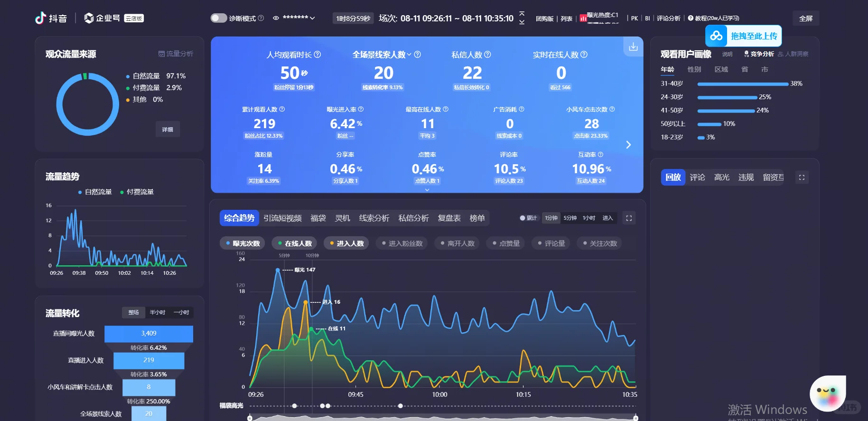Open the masked account name dropdown
868x421 pixels.
pyautogui.click(x=299, y=18)
